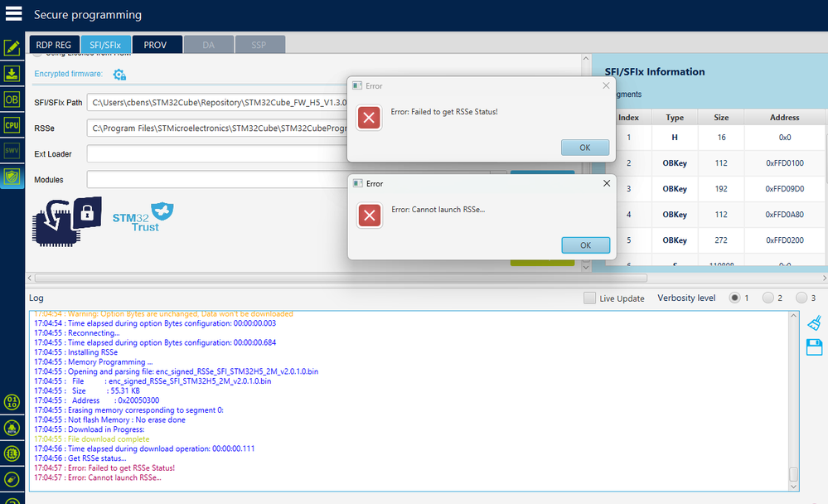828x504 pixels.
Task: Click the STM32 Trust logo
Action: 143,217
